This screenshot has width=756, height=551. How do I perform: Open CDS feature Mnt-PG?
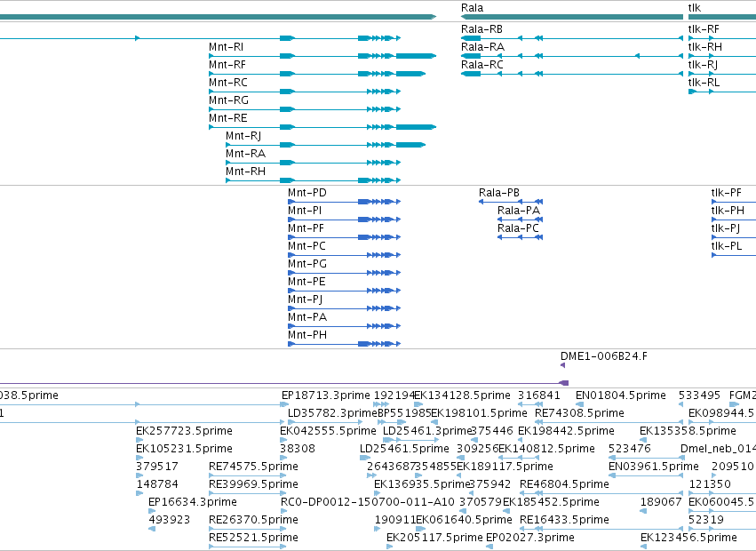pyautogui.click(x=307, y=265)
